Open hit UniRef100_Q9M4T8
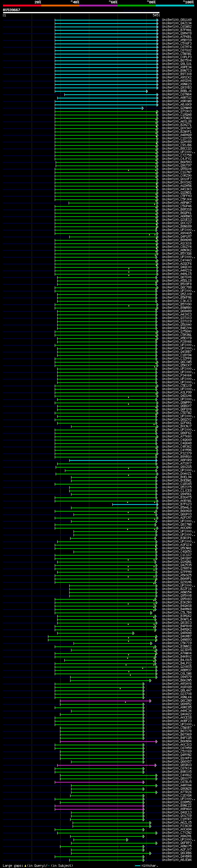The height and width of the screenshot is (868, 197). coord(177,33)
